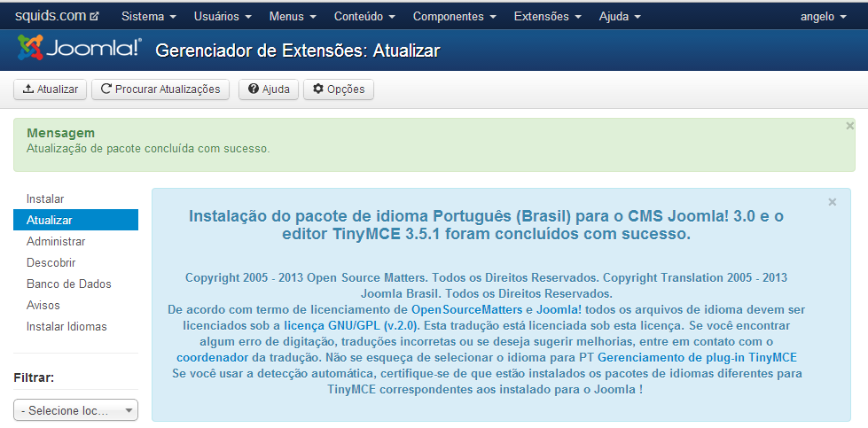Viewport: 868px width, 428px height.
Task: Open the angelo user dropdown
Action: tap(823, 17)
